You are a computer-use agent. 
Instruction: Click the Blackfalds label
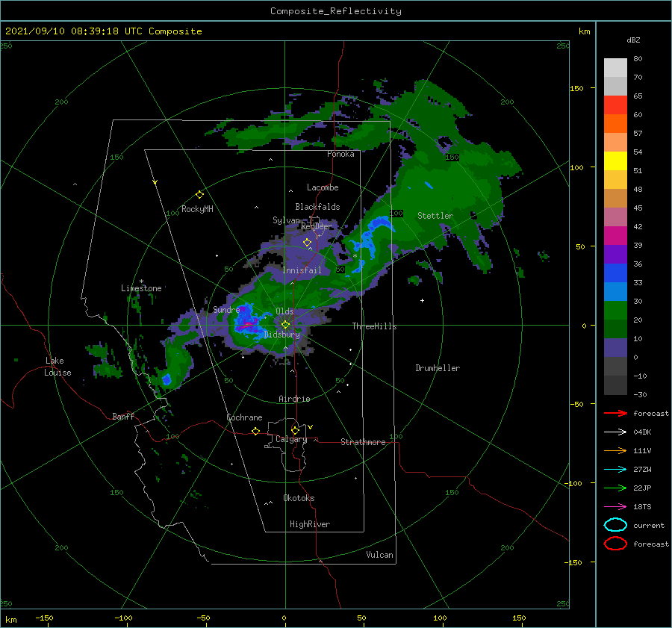317,207
